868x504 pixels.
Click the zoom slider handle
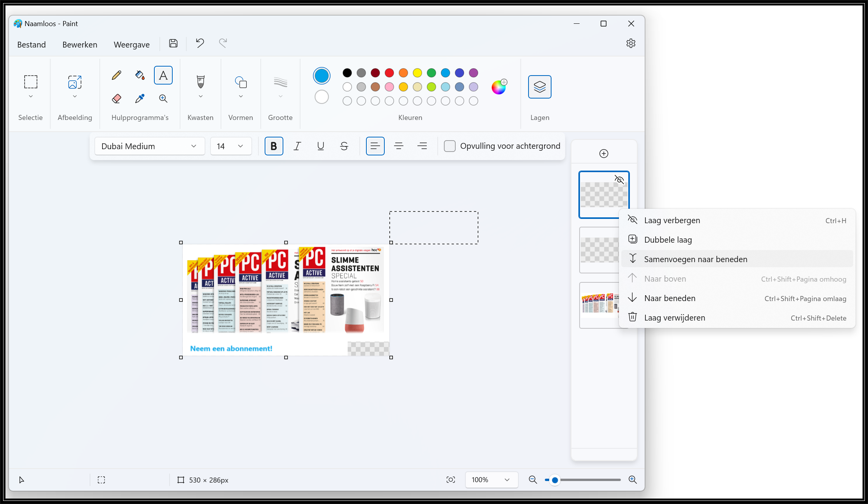(555, 480)
